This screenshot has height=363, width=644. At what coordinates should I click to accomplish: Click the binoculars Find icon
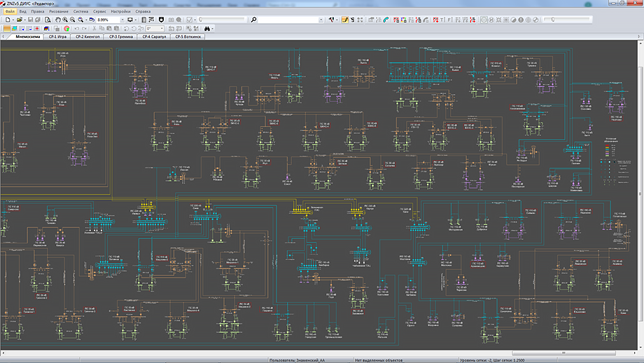208,28
